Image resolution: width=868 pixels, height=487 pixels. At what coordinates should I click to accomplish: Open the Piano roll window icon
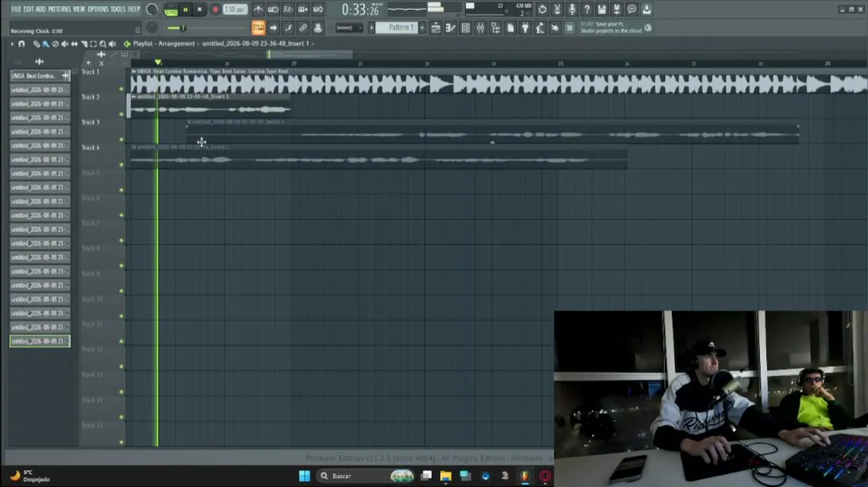click(450, 28)
